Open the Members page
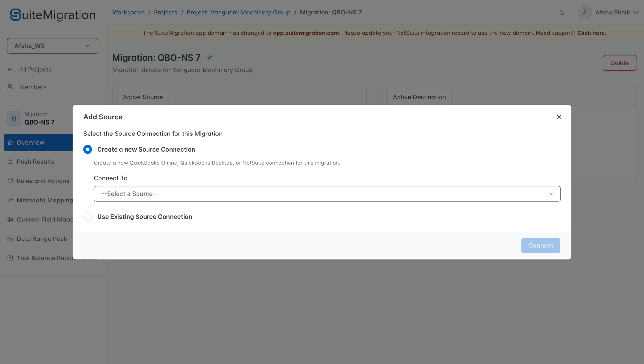 [33, 87]
